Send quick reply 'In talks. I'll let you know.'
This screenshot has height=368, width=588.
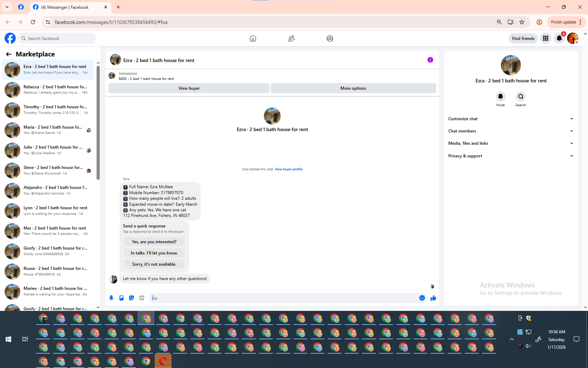pos(154,253)
